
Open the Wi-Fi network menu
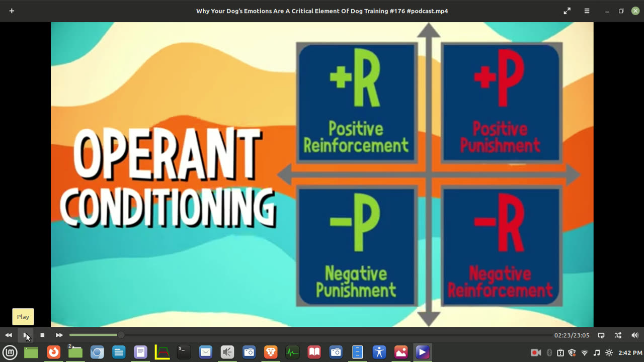(585, 353)
